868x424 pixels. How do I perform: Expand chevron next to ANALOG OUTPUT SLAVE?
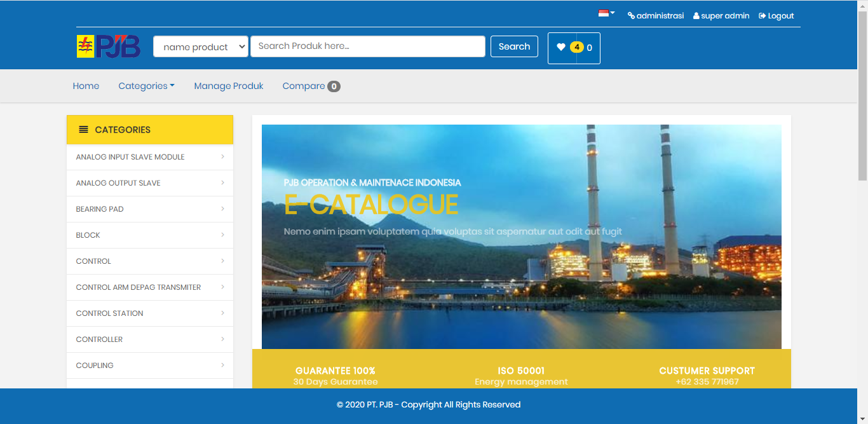pyautogui.click(x=222, y=182)
